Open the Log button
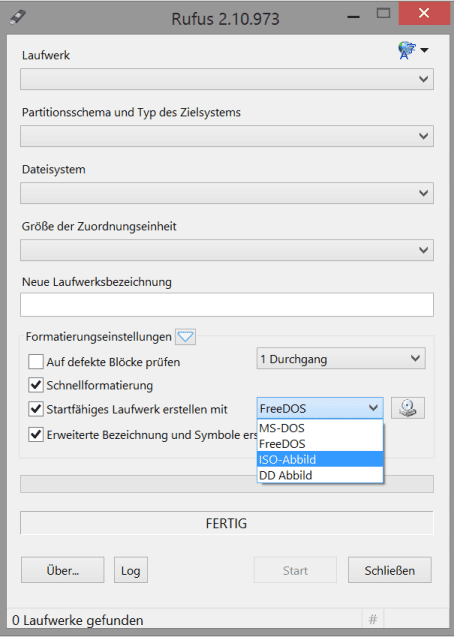Image resolution: width=454 pixels, height=637 pixels. pyautogui.click(x=130, y=570)
